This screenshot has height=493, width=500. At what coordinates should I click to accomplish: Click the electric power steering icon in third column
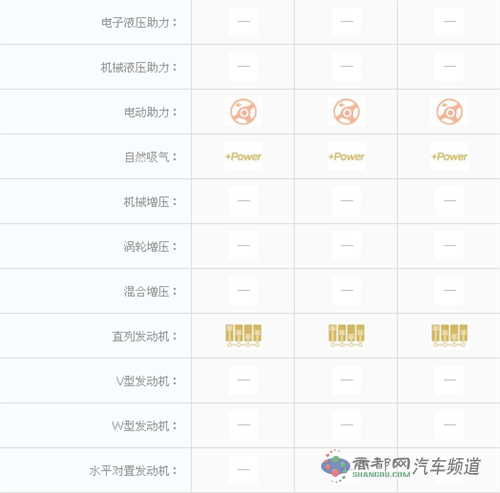(x=449, y=112)
